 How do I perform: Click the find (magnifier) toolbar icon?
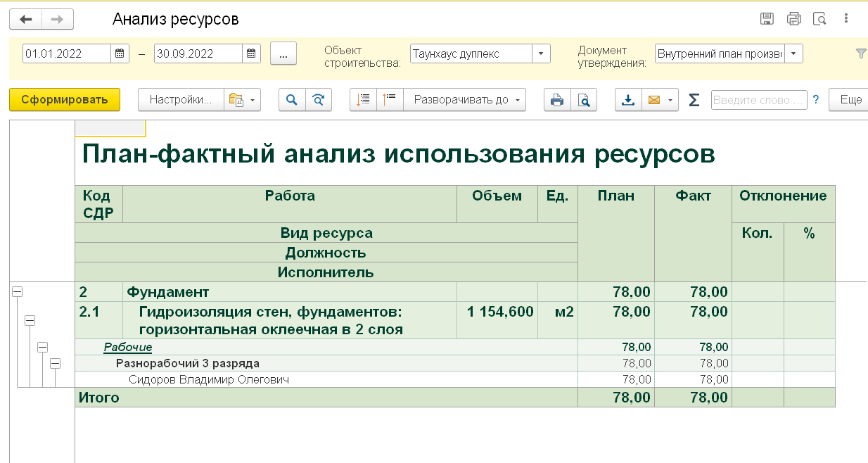click(x=292, y=100)
